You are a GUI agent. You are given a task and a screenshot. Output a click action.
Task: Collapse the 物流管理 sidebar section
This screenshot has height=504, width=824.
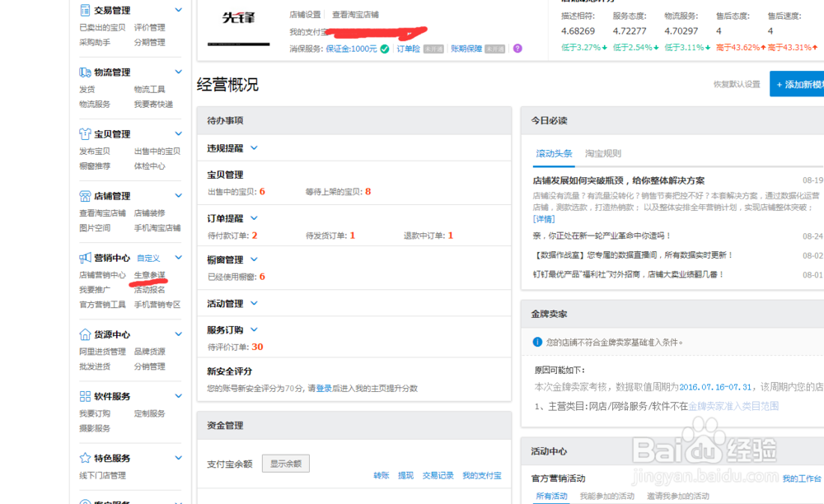178,72
